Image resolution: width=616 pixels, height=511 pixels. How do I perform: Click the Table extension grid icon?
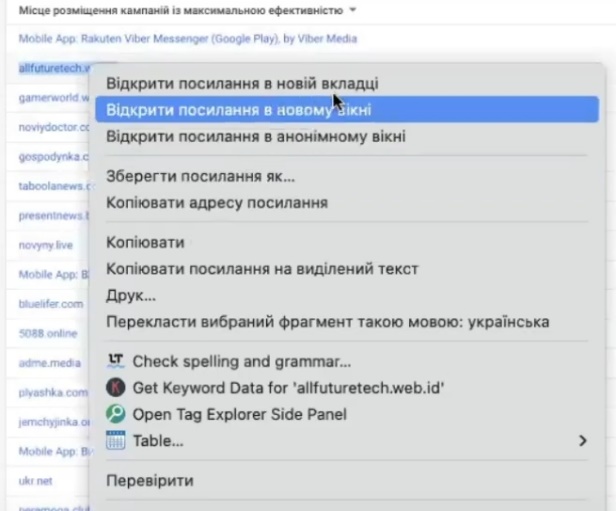[x=116, y=440]
